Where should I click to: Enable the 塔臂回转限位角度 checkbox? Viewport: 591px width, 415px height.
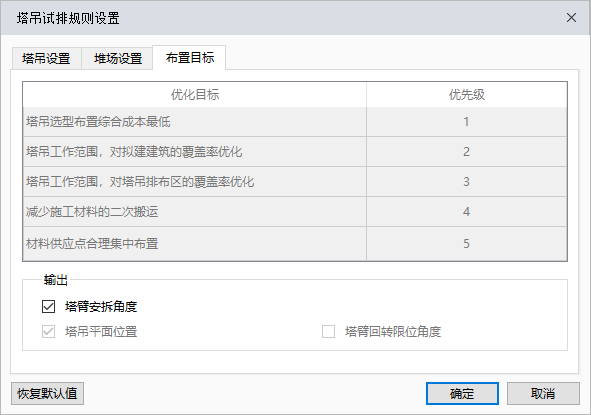tap(328, 332)
